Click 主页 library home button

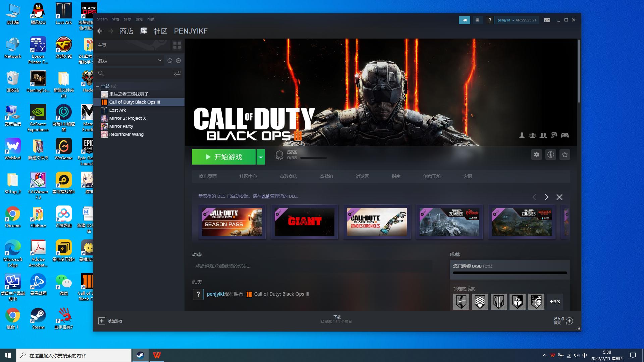(133, 45)
